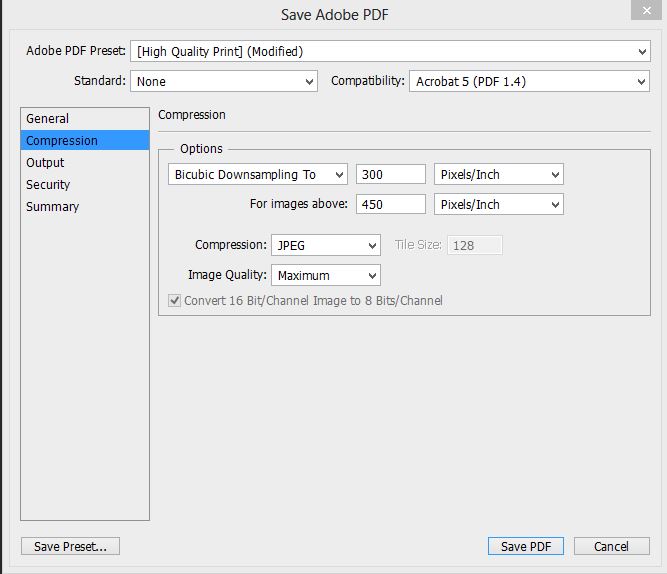Toggle Convert 16 Bit/Channel Image to 8 Bits/Channel checkbox
The image size is (667, 574).
click(x=174, y=300)
